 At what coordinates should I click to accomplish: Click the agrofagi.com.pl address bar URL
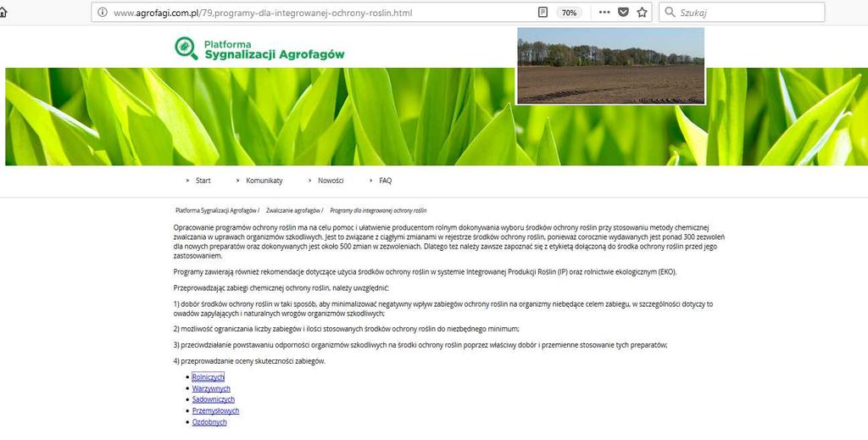[x=263, y=13]
